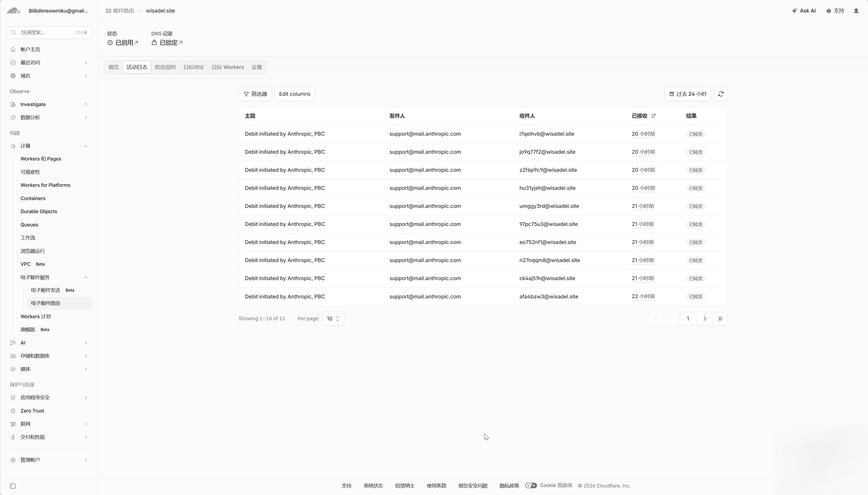Sort by the 已接收 column icon
The width and height of the screenshot is (868, 495).
[x=653, y=116]
